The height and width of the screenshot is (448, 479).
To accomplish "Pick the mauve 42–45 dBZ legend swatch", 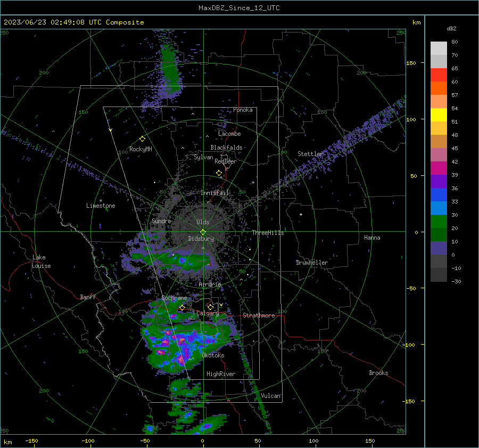I will click(439, 154).
